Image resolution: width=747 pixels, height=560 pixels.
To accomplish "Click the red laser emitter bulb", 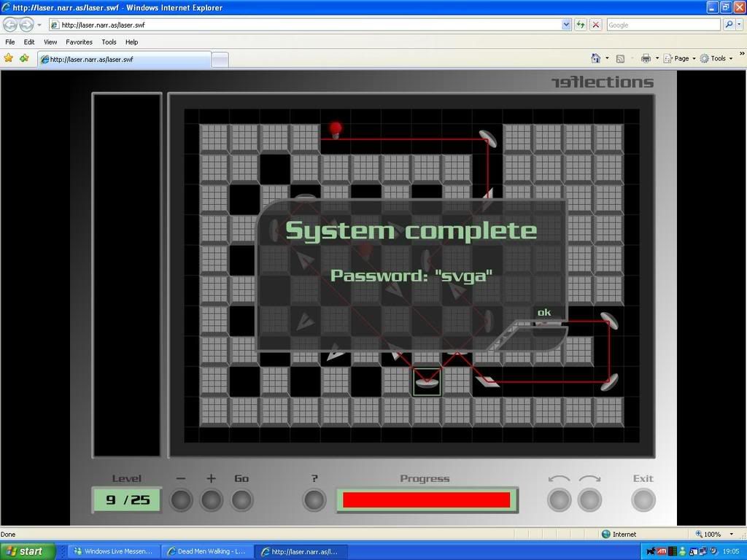I will point(336,129).
